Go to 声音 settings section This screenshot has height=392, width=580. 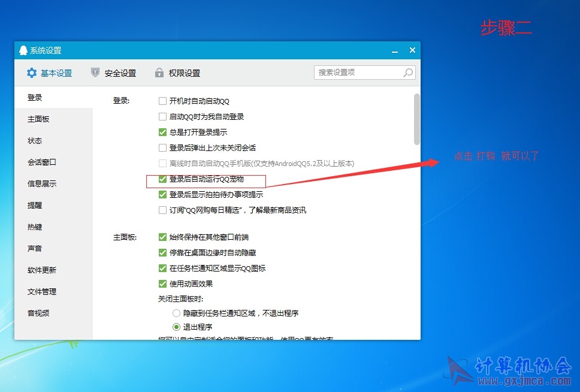pyautogui.click(x=54, y=248)
